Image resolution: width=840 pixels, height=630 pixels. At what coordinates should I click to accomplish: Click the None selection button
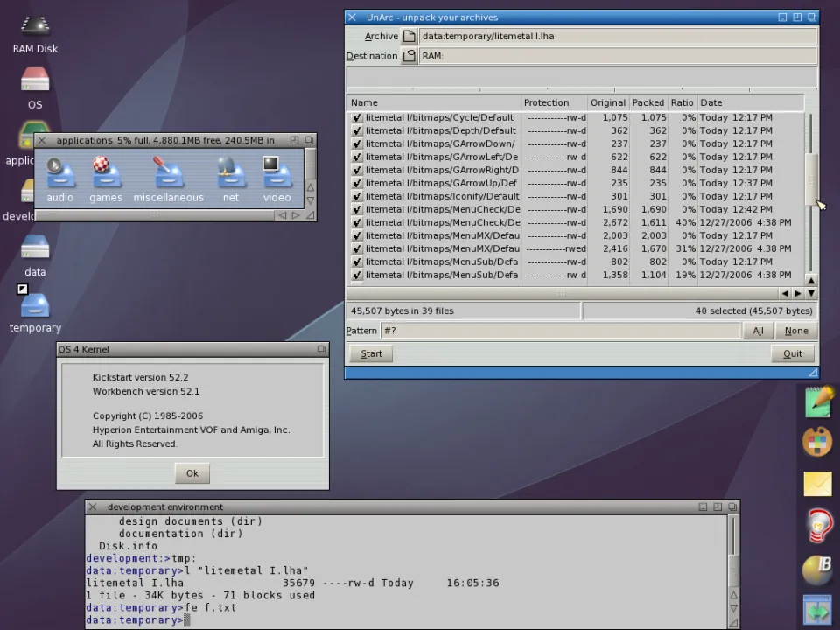(x=795, y=331)
